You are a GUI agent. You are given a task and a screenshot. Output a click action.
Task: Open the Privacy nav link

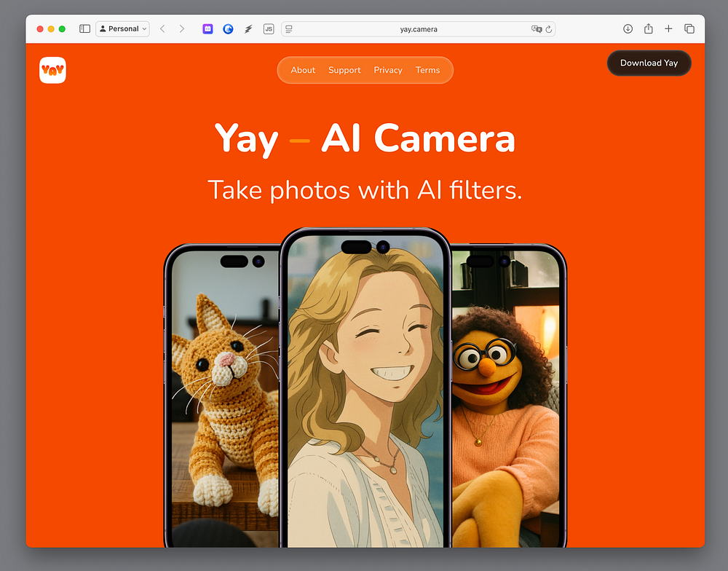pyautogui.click(x=388, y=70)
